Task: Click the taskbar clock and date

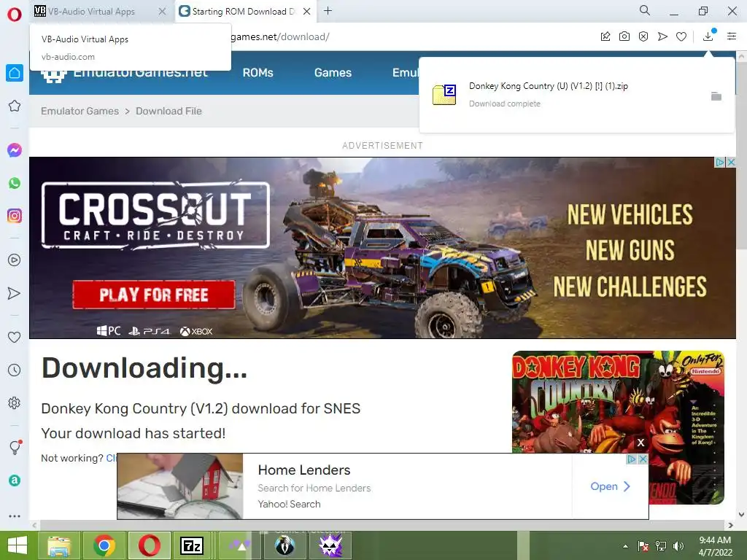Action: click(715, 545)
